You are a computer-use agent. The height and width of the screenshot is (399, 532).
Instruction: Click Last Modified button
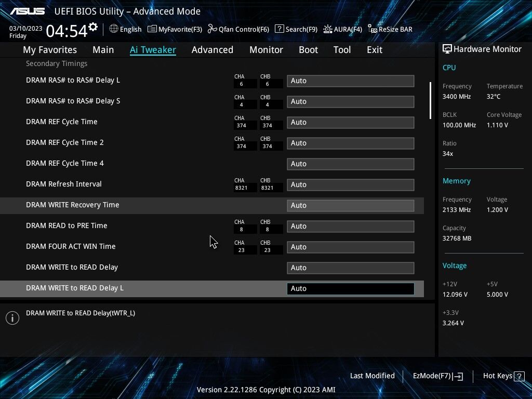click(x=372, y=376)
